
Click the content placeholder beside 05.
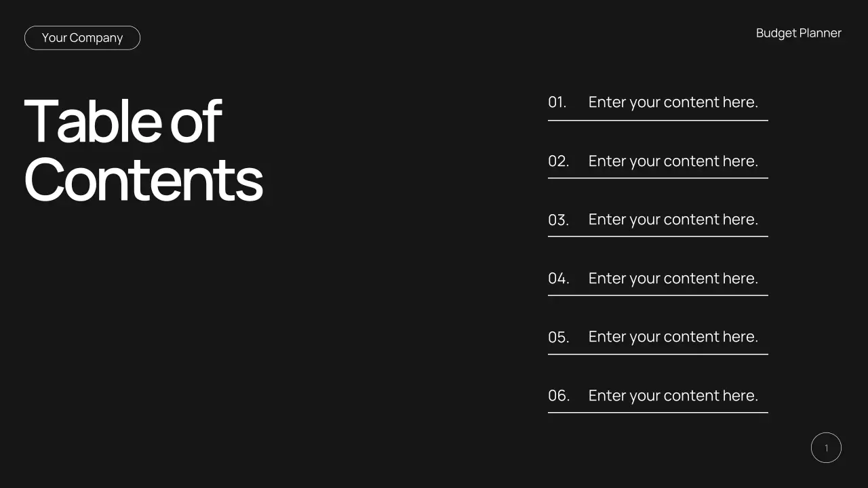coord(673,337)
